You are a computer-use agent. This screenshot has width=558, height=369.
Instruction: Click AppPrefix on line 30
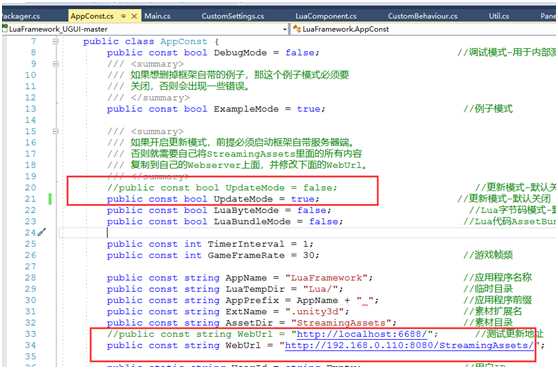coord(252,300)
